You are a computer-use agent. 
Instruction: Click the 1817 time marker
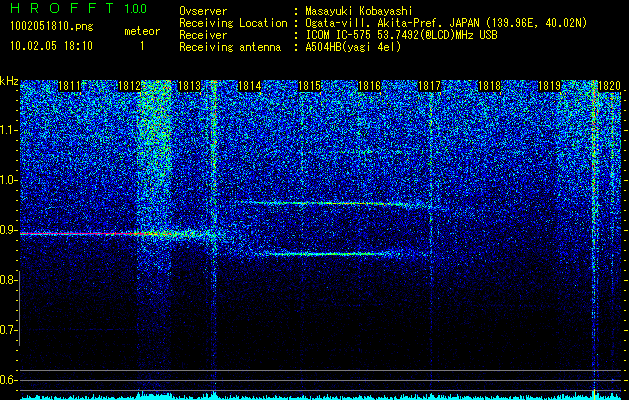coord(430,86)
